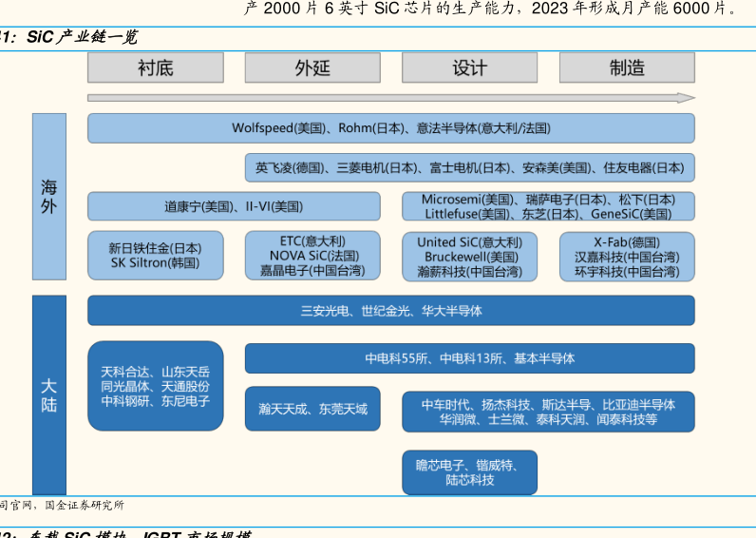Viewport: 756px width, 538px height.
Task: Click the 天科合达, 山东天岳 box
Action: 155,386
